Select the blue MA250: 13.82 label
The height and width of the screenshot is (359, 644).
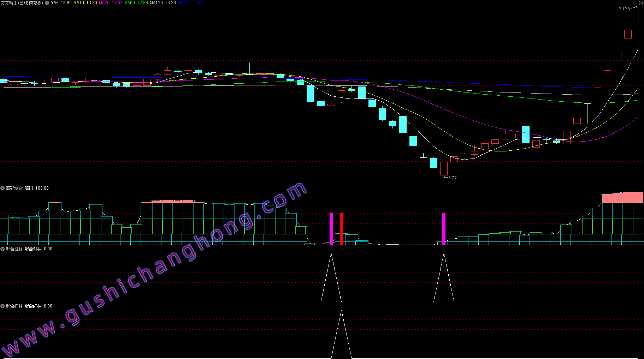pyautogui.click(x=190, y=3)
